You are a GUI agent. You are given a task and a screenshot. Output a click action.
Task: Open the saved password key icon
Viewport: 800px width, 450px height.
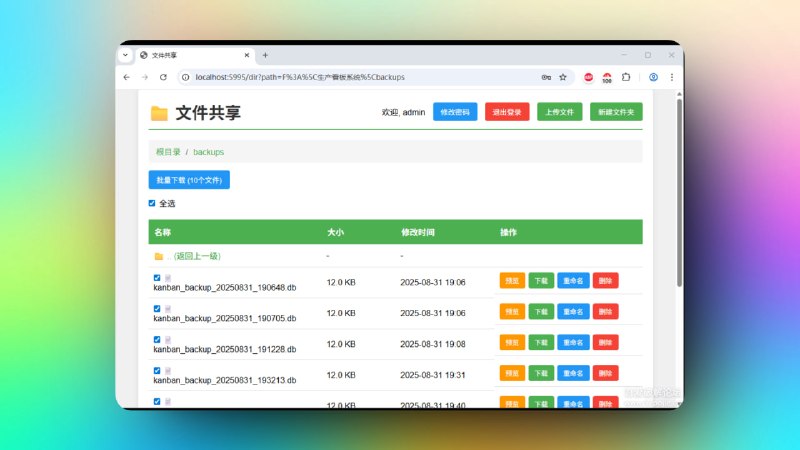pos(546,77)
